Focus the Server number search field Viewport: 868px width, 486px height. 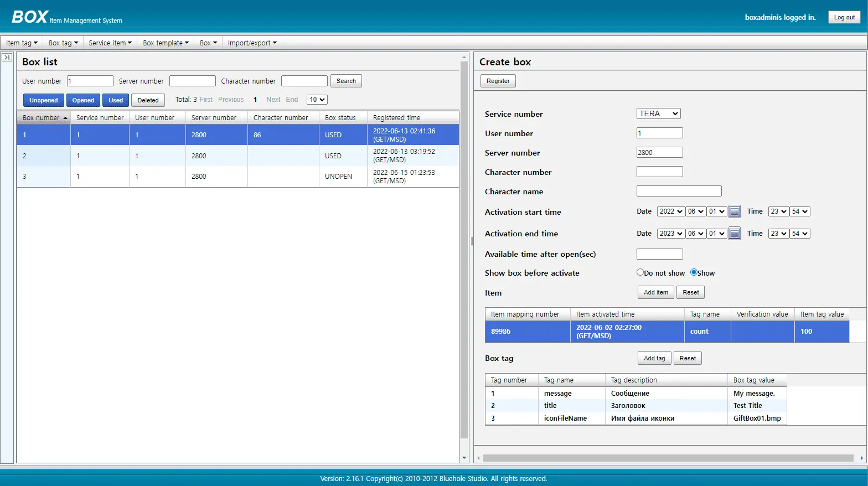coord(192,81)
